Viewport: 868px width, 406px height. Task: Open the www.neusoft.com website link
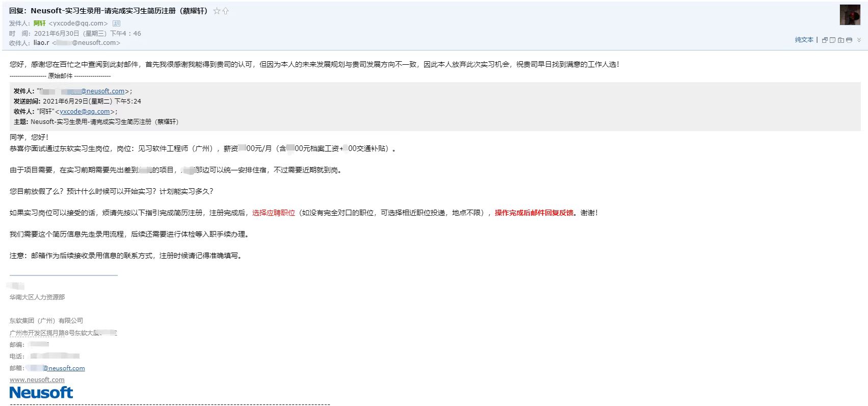click(x=37, y=380)
